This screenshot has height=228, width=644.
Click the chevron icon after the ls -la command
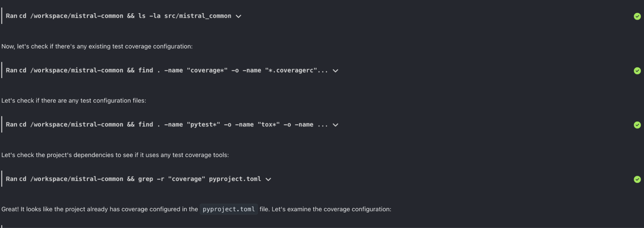point(238,16)
